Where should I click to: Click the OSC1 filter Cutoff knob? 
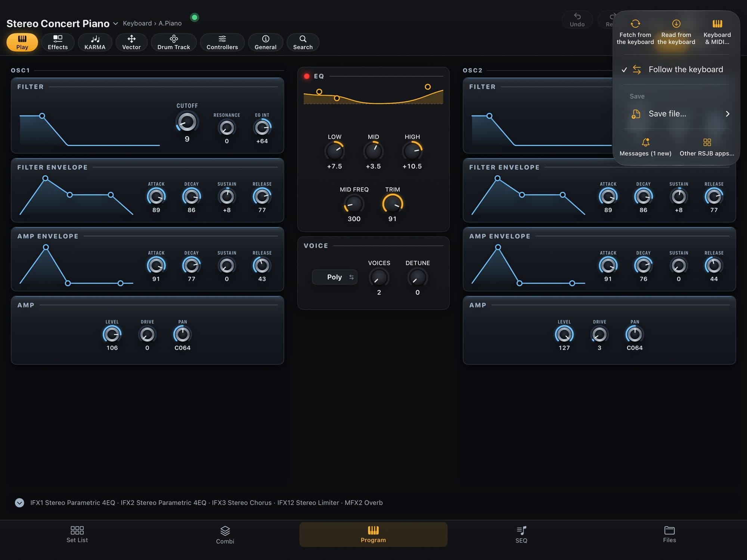[187, 122]
